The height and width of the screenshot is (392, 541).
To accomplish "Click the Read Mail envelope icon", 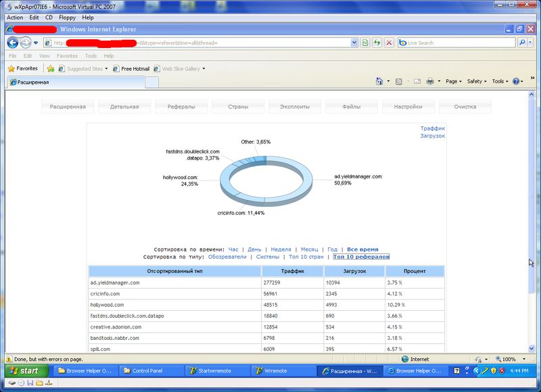I will coord(417,81).
